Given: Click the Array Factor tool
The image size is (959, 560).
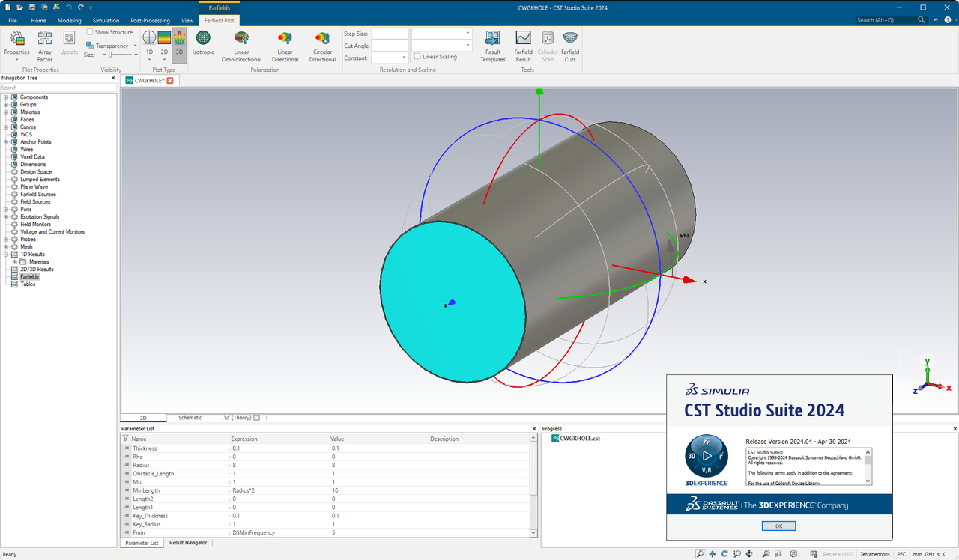Looking at the screenshot, I should click(x=44, y=43).
